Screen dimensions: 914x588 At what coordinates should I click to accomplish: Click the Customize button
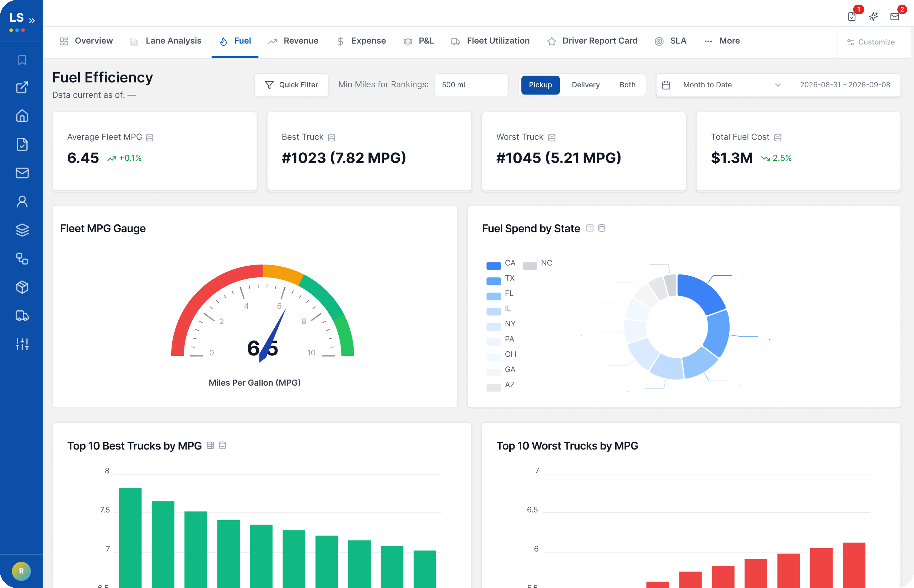tap(871, 42)
